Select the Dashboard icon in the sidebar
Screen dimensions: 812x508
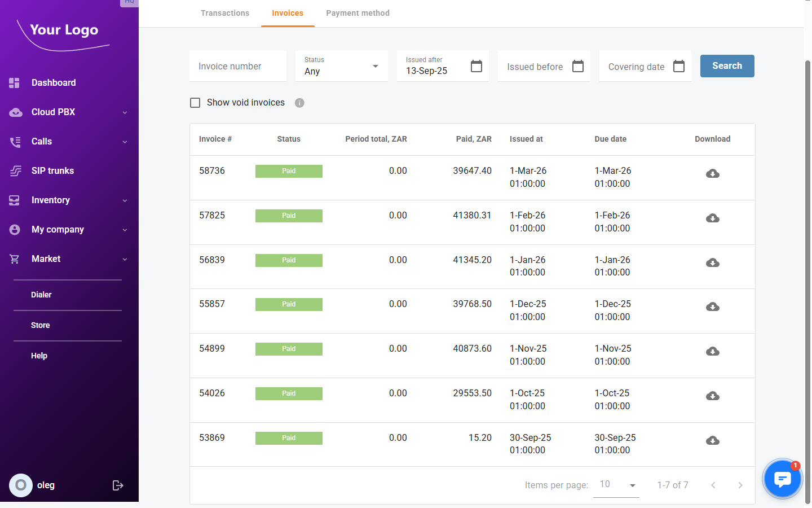point(14,82)
